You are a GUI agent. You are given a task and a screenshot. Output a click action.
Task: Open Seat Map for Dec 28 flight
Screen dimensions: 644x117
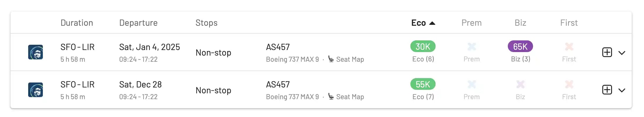[x=346, y=97]
